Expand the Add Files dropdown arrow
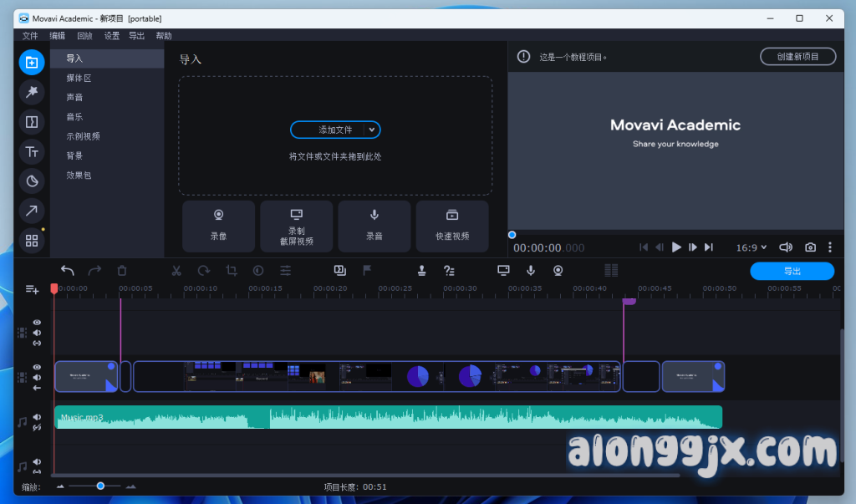Screen dimensions: 856x504 (371, 130)
